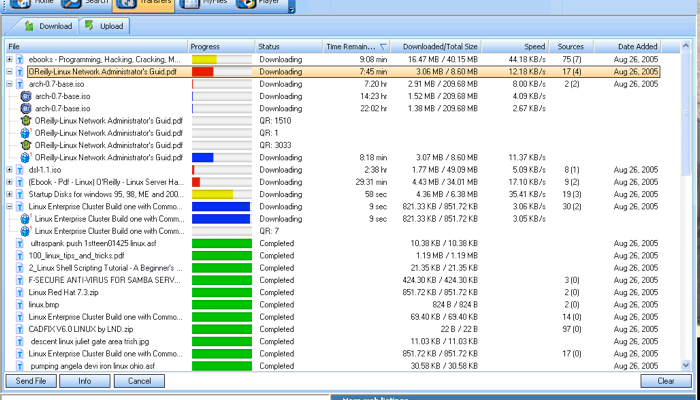Select the 29:31 min time remaining cell
This screenshot has width=700, height=400.
(x=371, y=182)
